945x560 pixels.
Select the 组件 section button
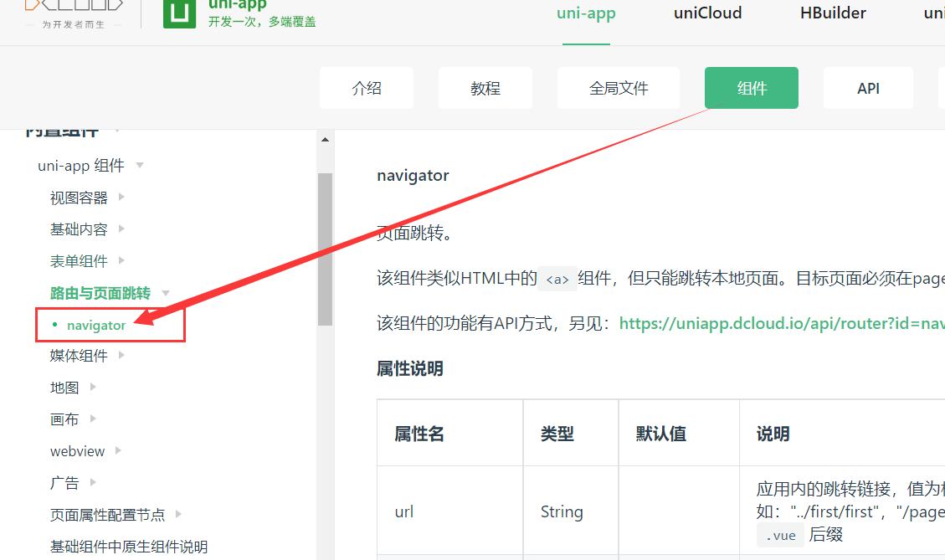pos(752,88)
